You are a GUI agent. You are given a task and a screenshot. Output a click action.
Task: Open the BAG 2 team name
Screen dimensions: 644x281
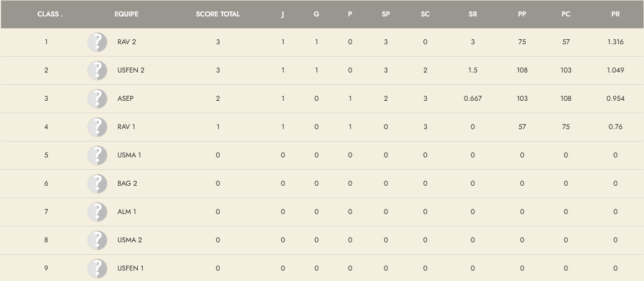click(127, 184)
